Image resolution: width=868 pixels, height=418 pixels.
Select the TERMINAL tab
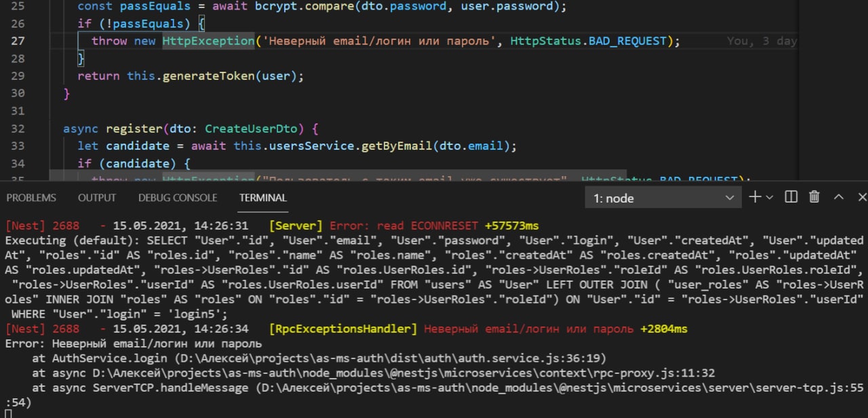[x=263, y=198]
